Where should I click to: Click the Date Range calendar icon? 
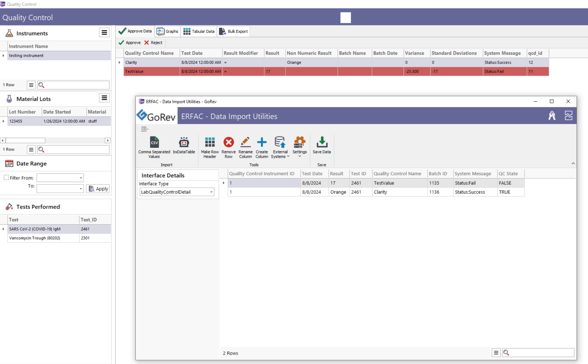click(9, 163)
